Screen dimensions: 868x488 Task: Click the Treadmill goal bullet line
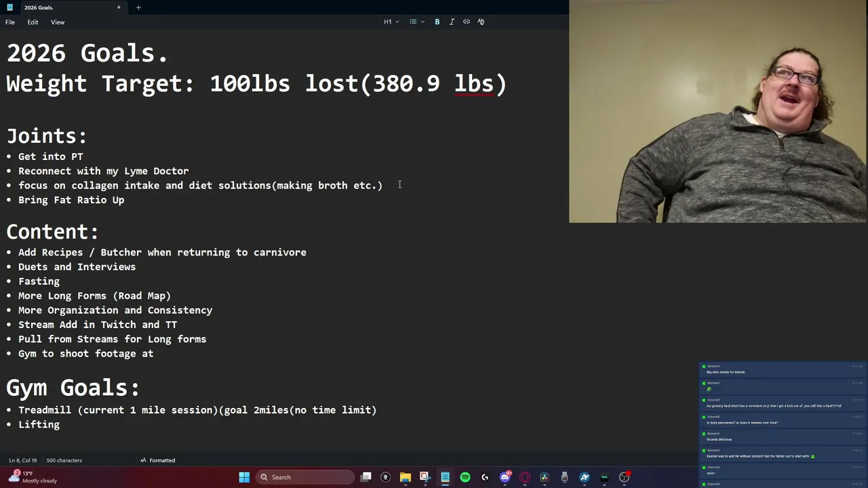coord(197,410)
